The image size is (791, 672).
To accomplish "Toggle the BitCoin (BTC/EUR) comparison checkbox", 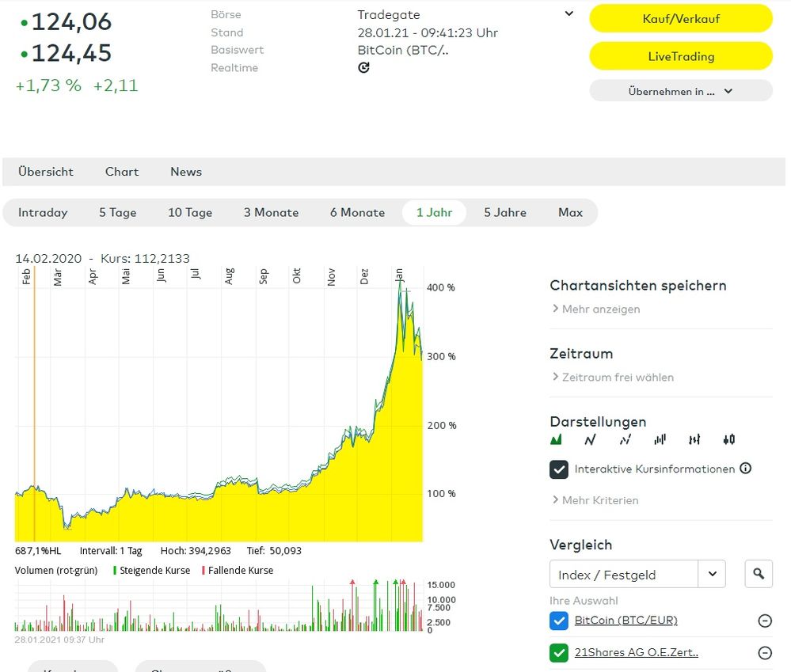I will 559,621.
